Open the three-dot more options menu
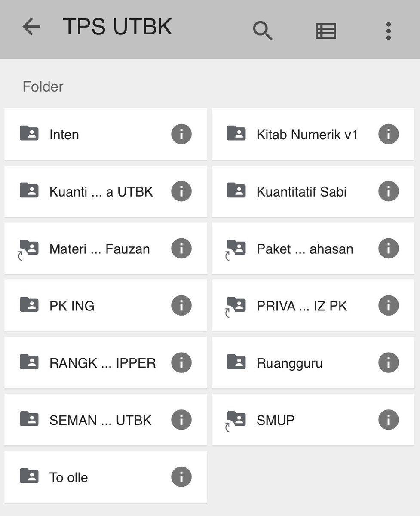The height and width of the screenshot is (516, 420). pyautogui.click(x=388, y=31)
